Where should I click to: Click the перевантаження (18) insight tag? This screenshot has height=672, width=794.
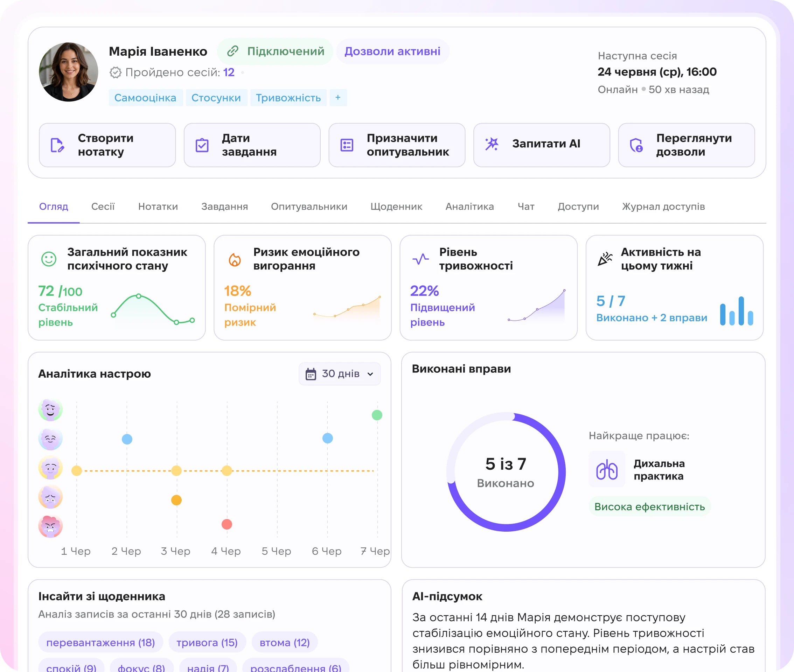pos(100,643)
